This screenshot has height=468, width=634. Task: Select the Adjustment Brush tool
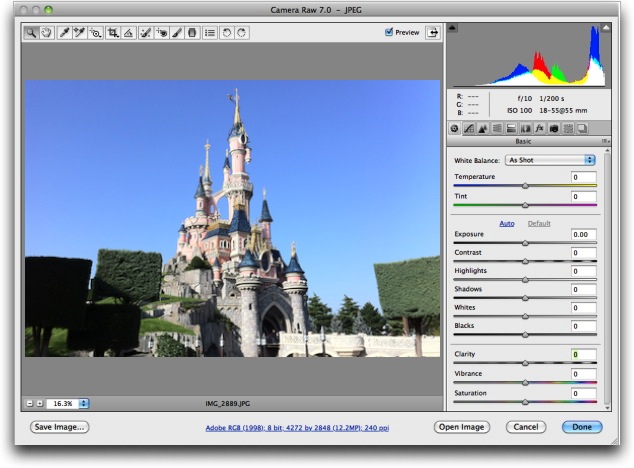click(x=177, y=33)
